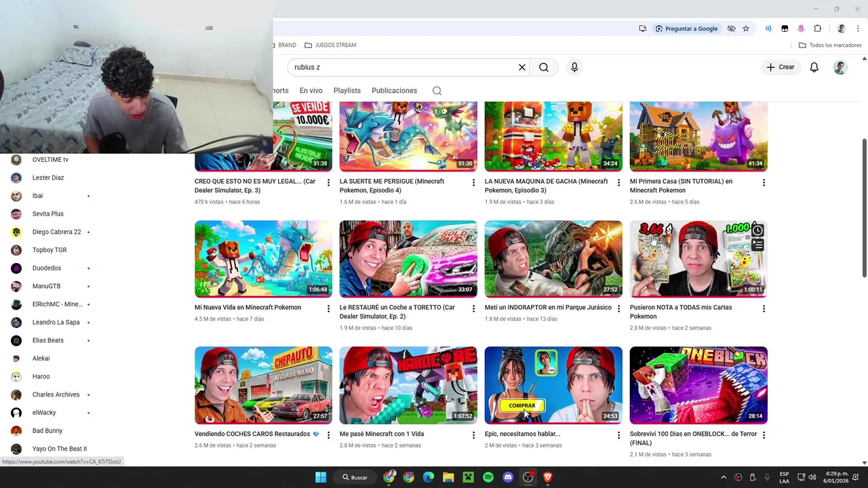Open Microsoft Edge from taskbar

(x=429, y=477)
